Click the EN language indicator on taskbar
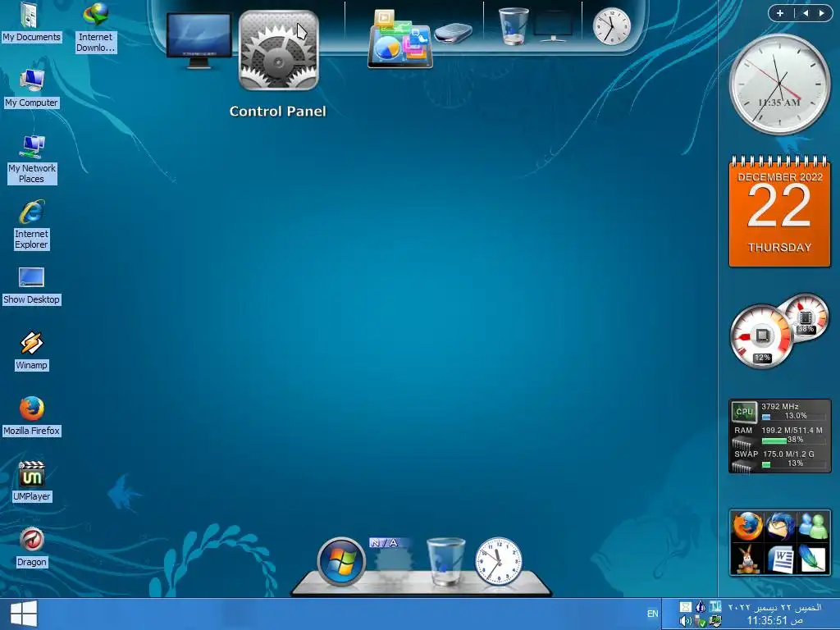Screen dimensions: 840x630 coord(652,614)
